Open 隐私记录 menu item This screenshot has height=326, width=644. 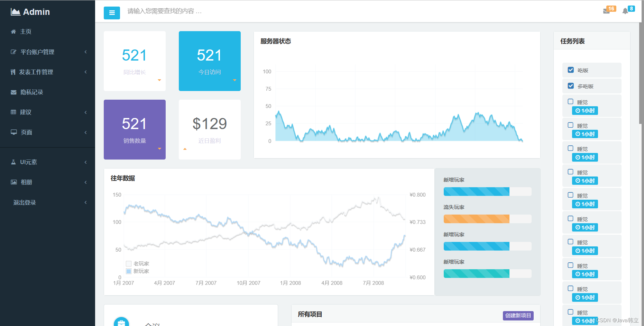tap(47, 92)
